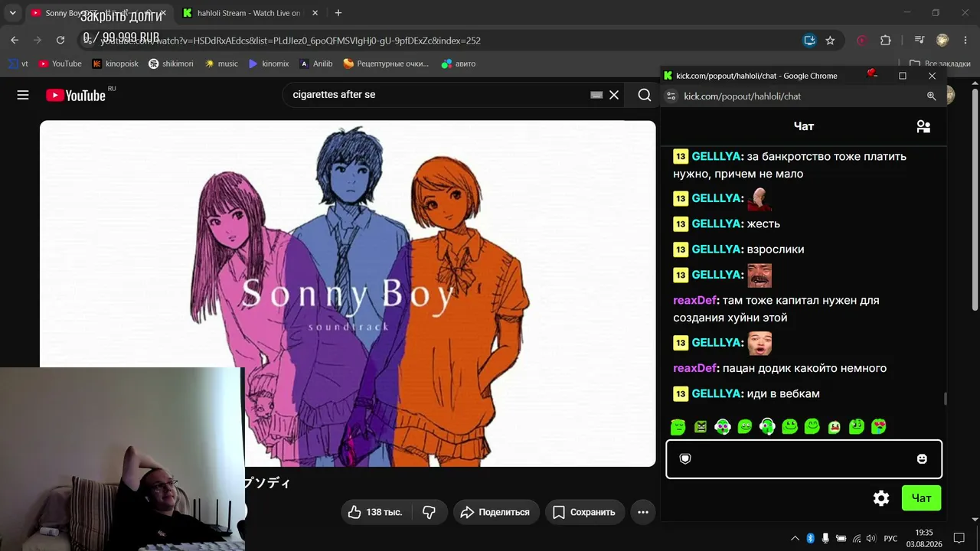Open the Рецептурные очки bookmark
The height and width of the screenshot is (551, 980).
click(x=386, y=64)
